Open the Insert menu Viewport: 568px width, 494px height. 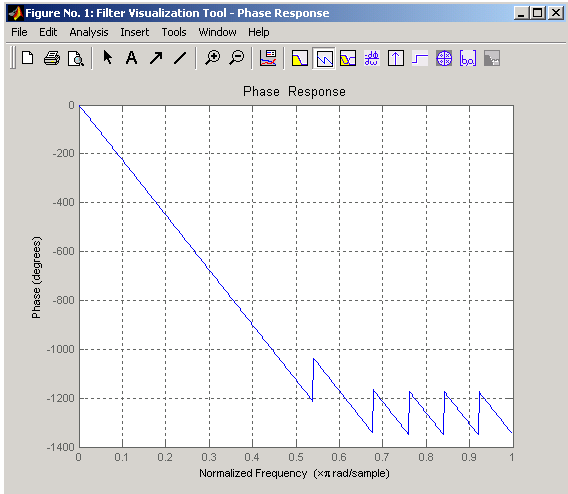134,32
